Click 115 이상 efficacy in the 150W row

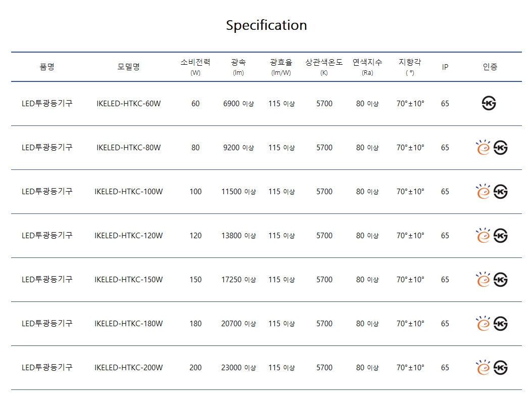(x=281, y=280)
